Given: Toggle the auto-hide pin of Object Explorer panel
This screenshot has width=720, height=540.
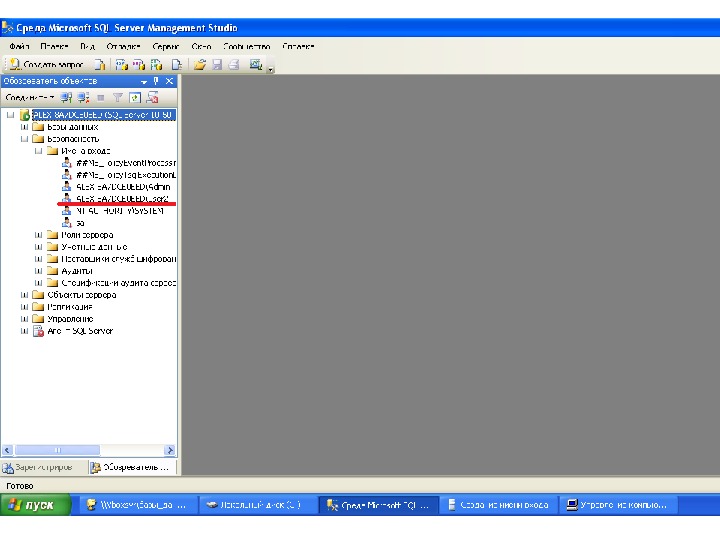Looking at the screenshot, I should tap(156, 81).
